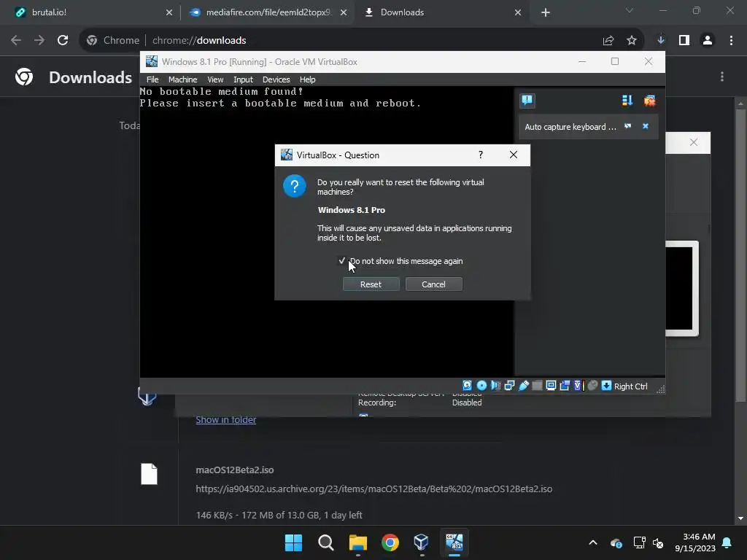The height and width of the screenshot is (560, 747).
Task: Open Chrome from the taskbar
Action: 390,542
